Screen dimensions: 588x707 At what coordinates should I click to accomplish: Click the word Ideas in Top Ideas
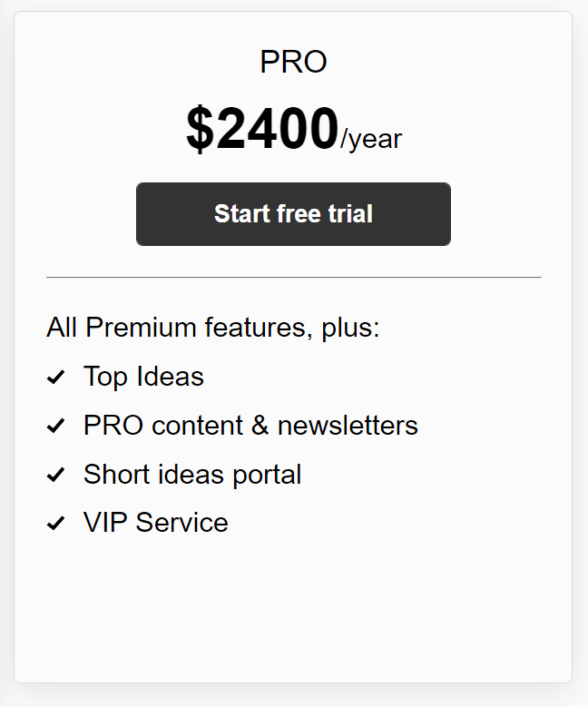(170, 377)
